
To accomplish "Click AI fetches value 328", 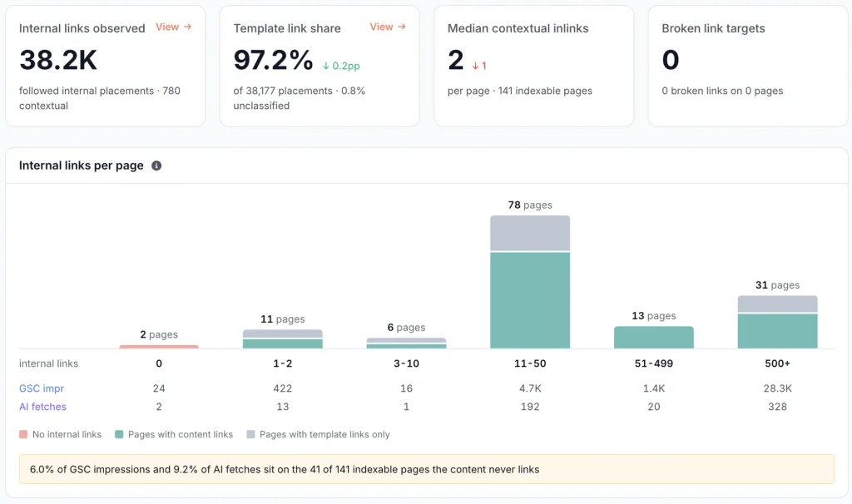I will [x=778, y=407].
